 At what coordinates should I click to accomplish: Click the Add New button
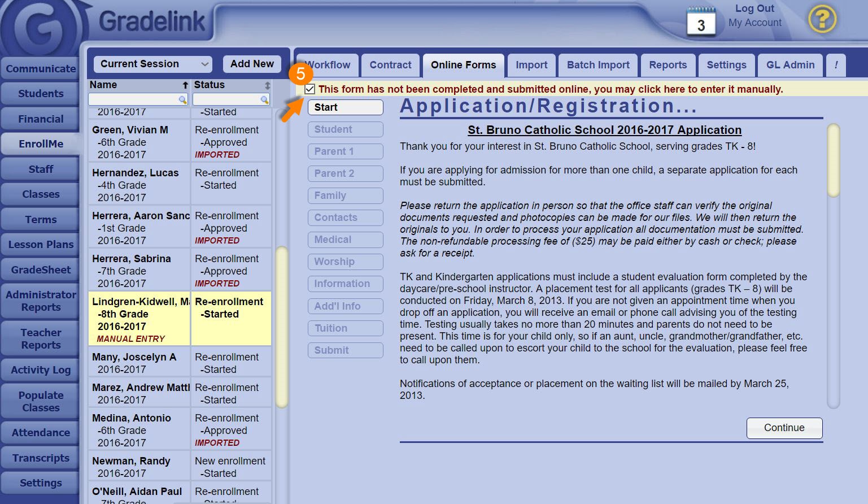tap(252, 64)
